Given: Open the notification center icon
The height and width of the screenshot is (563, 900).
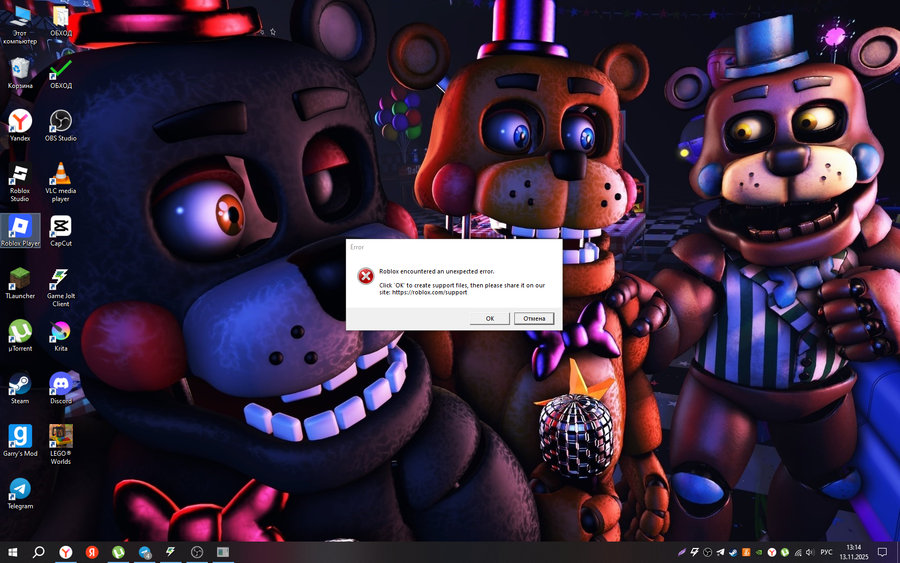Looking at the screenshot, I should (x=882, y=552).
